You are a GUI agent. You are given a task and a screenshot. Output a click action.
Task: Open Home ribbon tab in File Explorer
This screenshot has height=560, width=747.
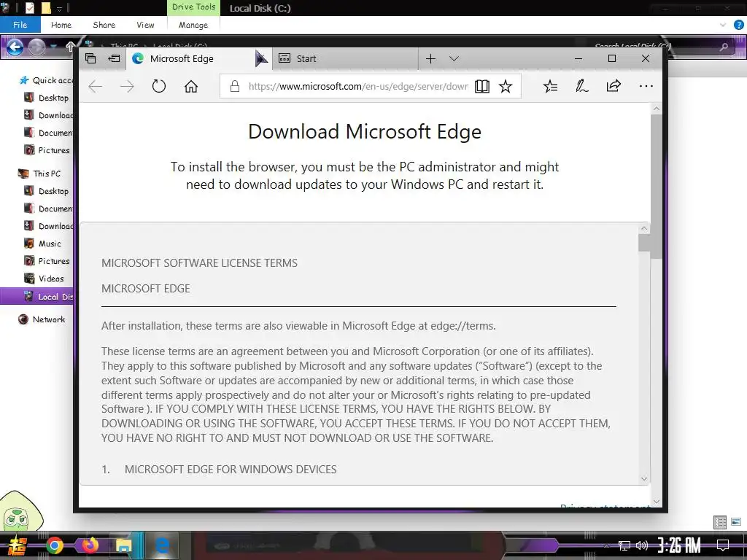61,25
